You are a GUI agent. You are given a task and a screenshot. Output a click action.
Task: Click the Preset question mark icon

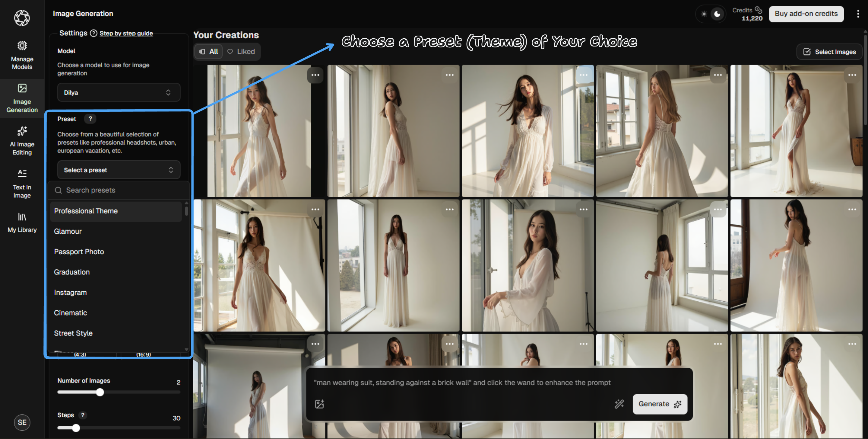[x=90, y=119]
